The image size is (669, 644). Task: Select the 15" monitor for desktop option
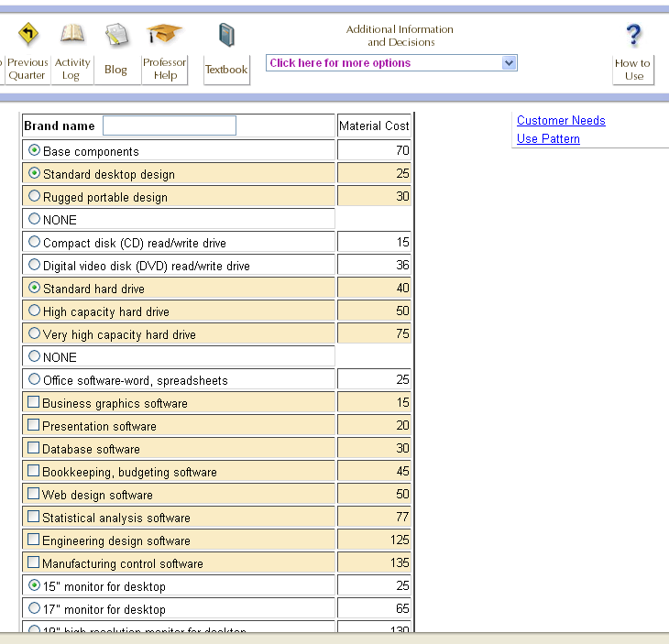pos(34,585)
